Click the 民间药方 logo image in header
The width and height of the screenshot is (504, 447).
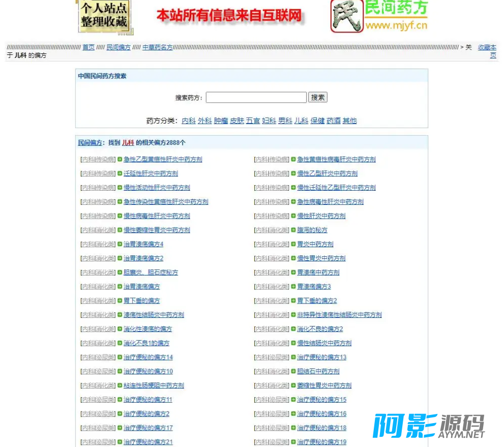point(379,16)
